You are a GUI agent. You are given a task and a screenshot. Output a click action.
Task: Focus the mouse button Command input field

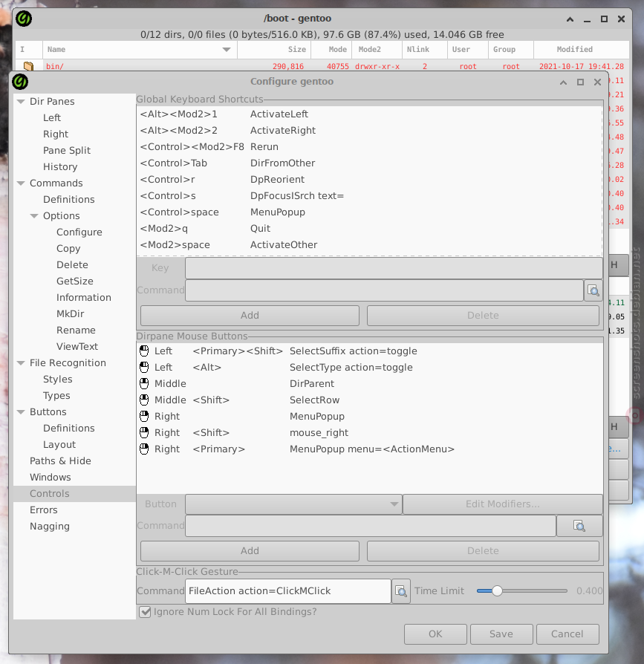tap(371, 526)
